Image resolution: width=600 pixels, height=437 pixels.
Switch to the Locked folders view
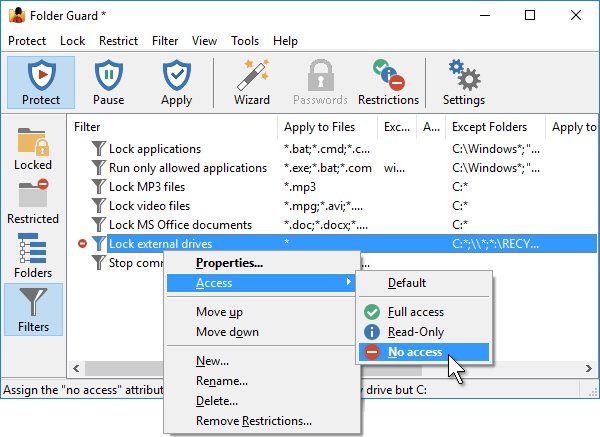[33, 148]
